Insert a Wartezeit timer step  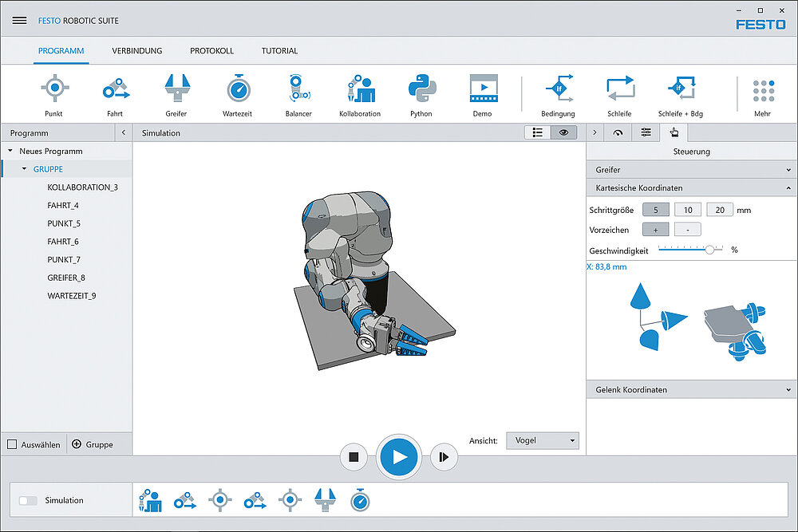pyautogui.click(x=238, y=89)
